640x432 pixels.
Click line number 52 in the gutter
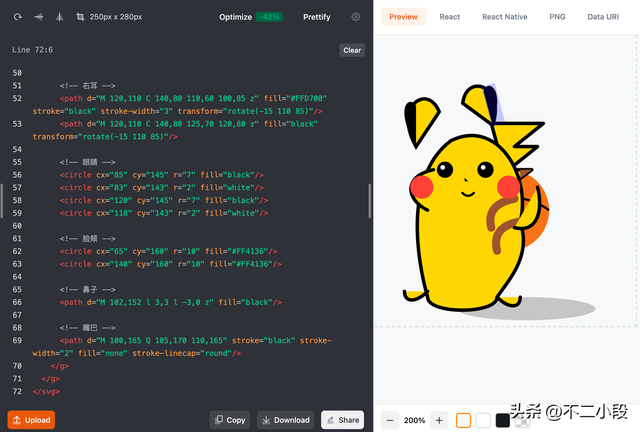pyautogui.click(x=17, y=98)
